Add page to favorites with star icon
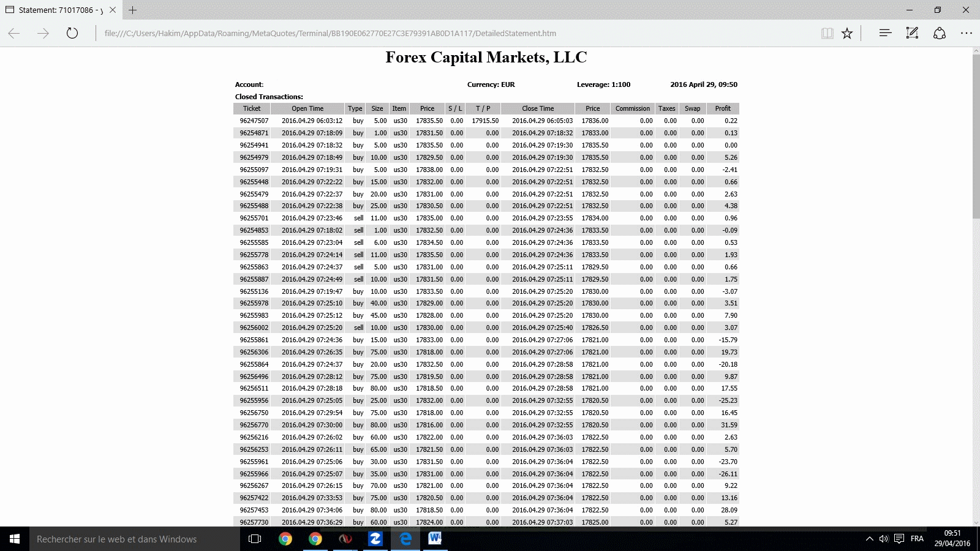Screen dimensions: 980x551 pyautogui.click(x=847, y=34)
